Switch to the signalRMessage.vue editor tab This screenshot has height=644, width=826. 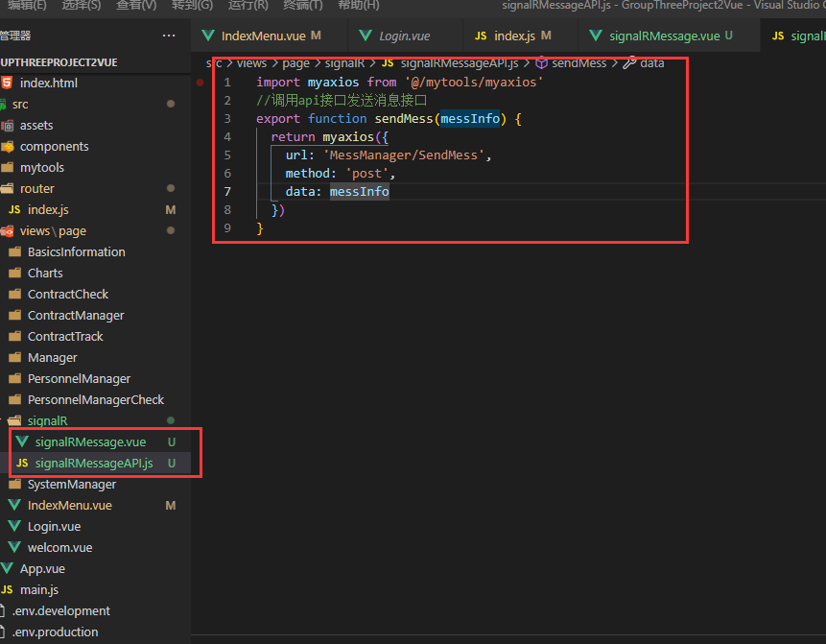tap(664, 36)
